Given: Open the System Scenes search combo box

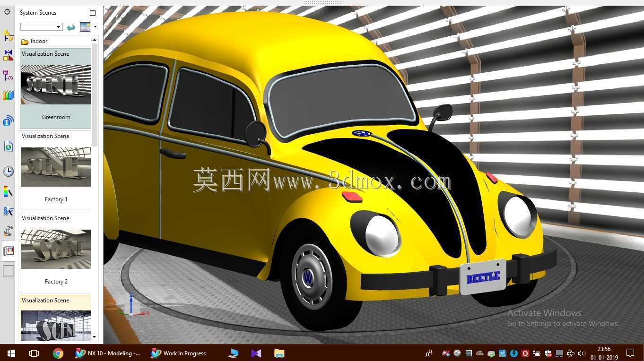Looking at the screenshot, I should point(41,27).
